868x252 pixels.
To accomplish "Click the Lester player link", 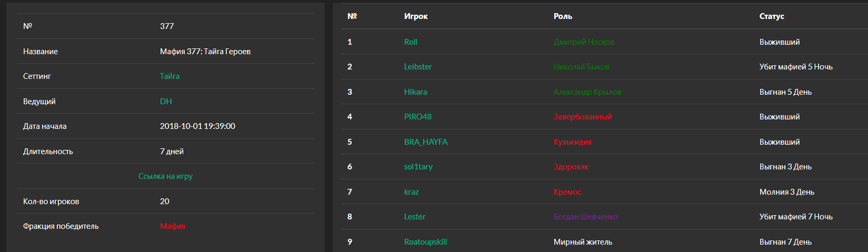I will (x=414, y=217).
